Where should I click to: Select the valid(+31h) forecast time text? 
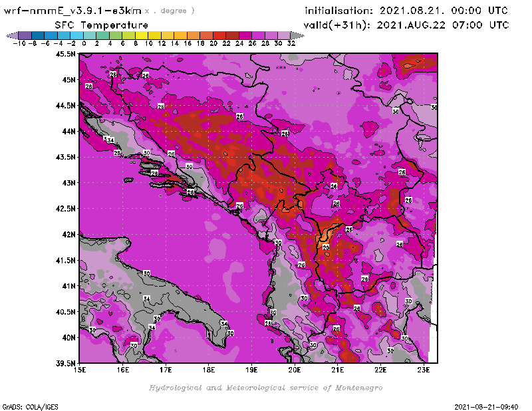click(x=406, y=25)
